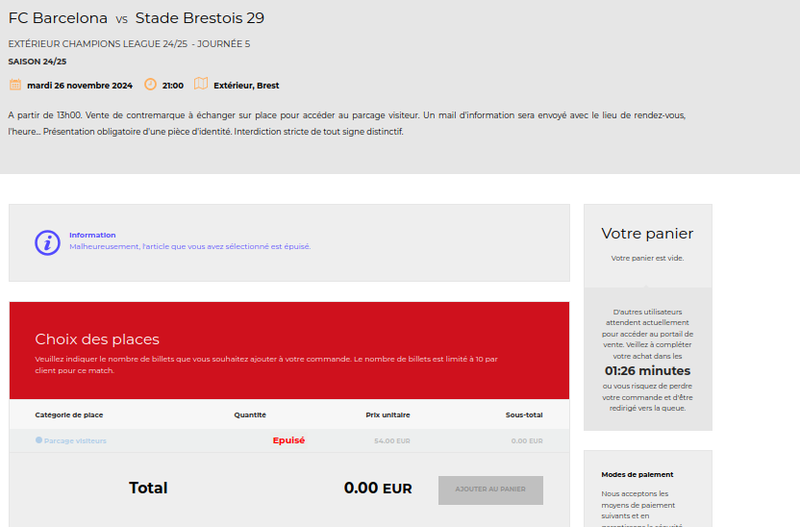Click the Choix des places heading
This screenshot has height=527, width=800.
97,339
